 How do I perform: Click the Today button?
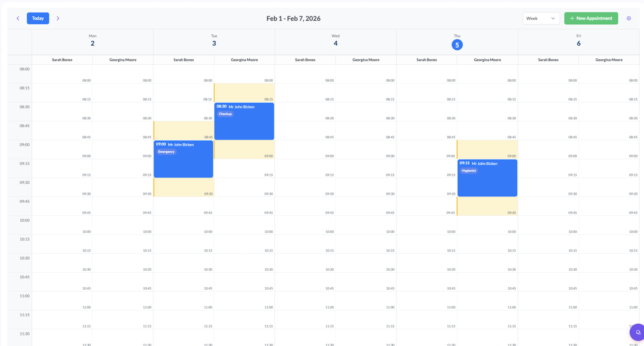click(38, 18)
